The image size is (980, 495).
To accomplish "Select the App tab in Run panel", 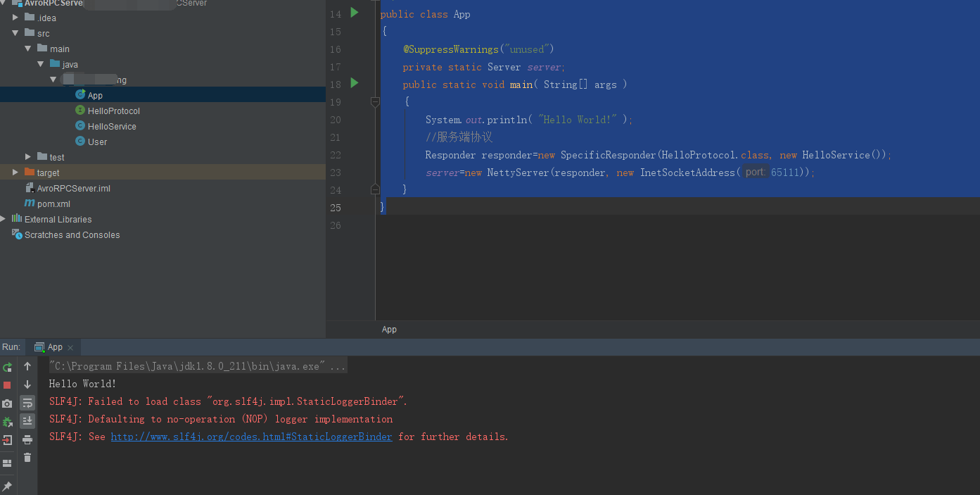I will (x=55, y=347).
